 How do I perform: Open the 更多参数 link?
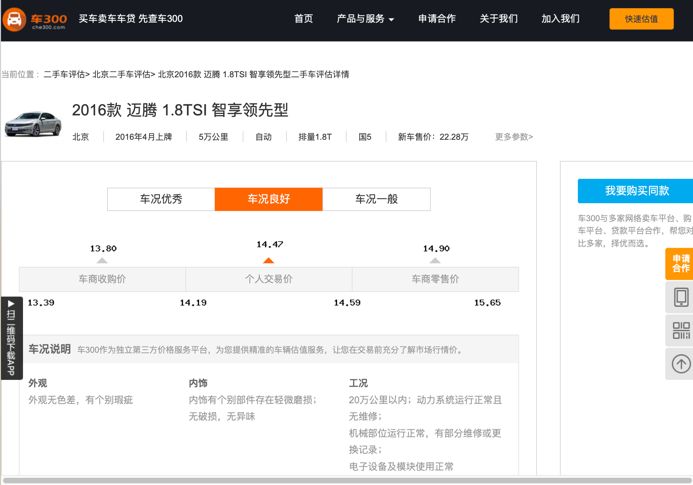pyautogui.click(x=514, y=137)
